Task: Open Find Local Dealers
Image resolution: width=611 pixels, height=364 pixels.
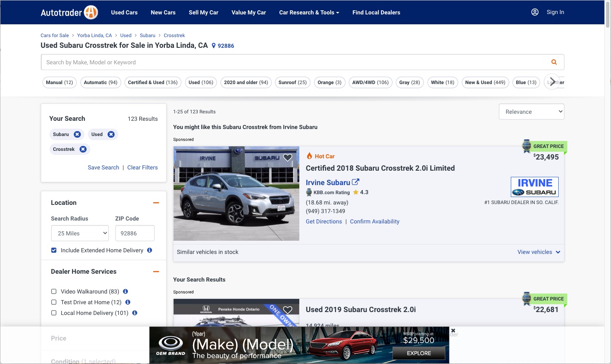Action: 376,12
